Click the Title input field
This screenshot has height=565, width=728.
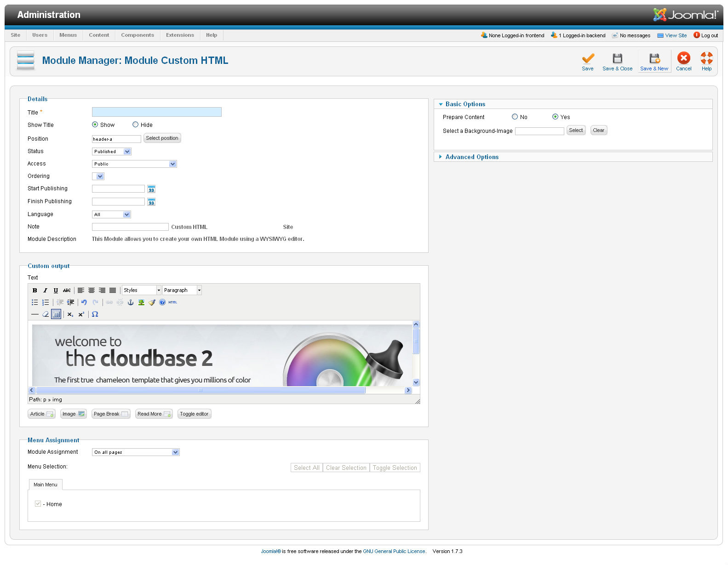coord(157,112)
